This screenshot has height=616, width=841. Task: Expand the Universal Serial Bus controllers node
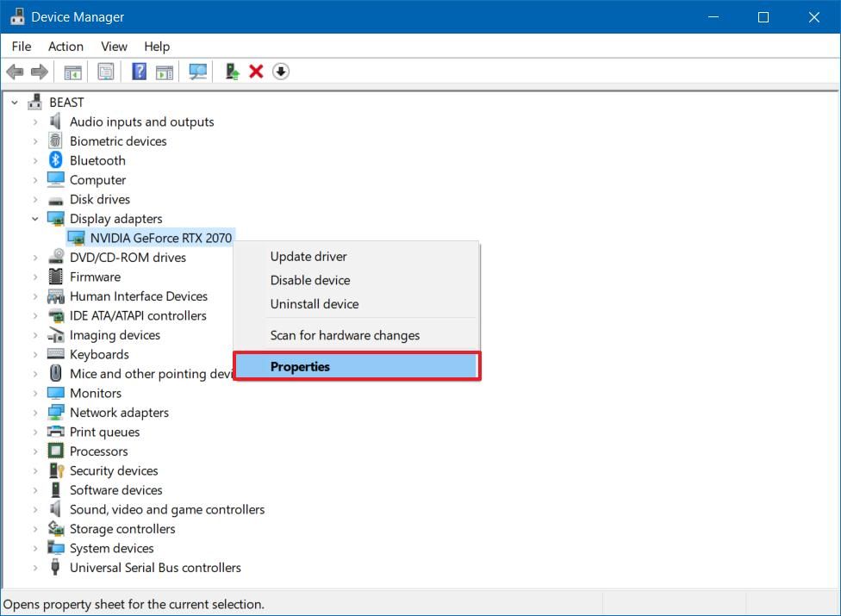click(x=34, y=568)
